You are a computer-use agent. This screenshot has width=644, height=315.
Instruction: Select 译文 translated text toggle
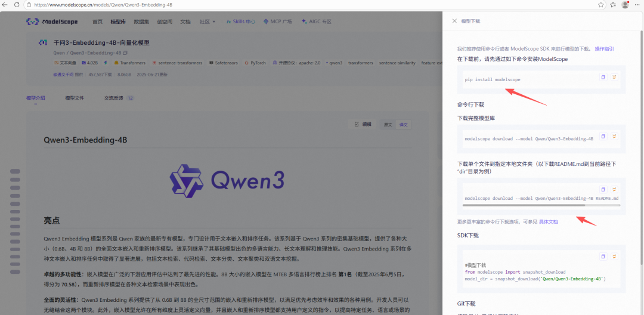pos(403,125)
